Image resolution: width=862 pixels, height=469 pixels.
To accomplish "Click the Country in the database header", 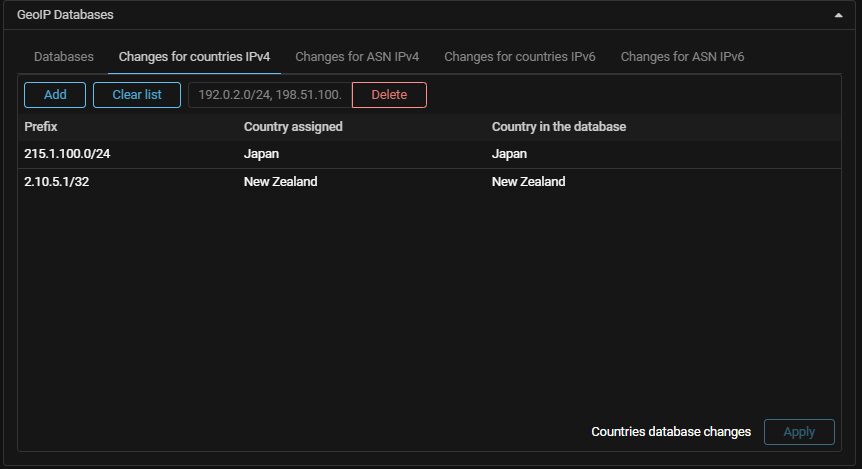I will [559, 127].
